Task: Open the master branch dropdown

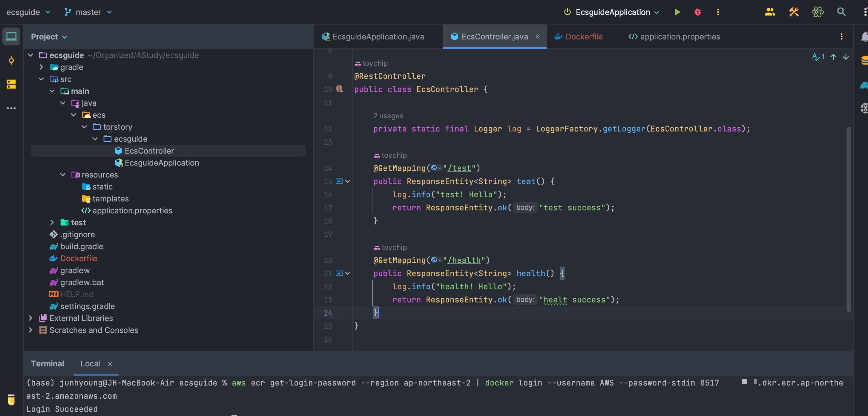Action: click(88, 12)
